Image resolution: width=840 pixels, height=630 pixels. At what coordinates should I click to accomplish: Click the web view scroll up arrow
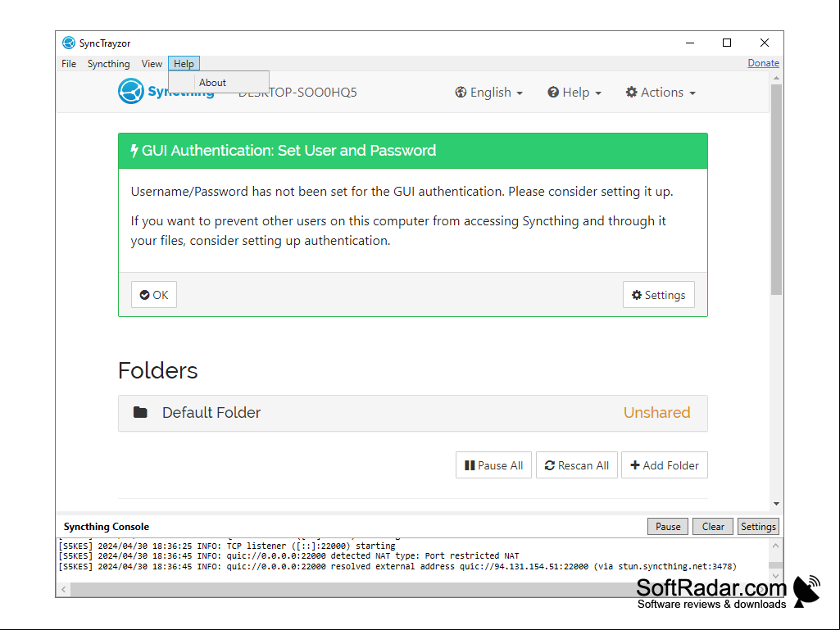coord(776,78)
